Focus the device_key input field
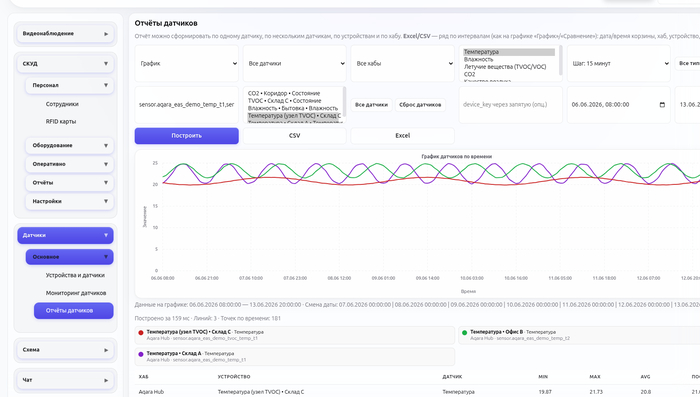 coord(511,104)
